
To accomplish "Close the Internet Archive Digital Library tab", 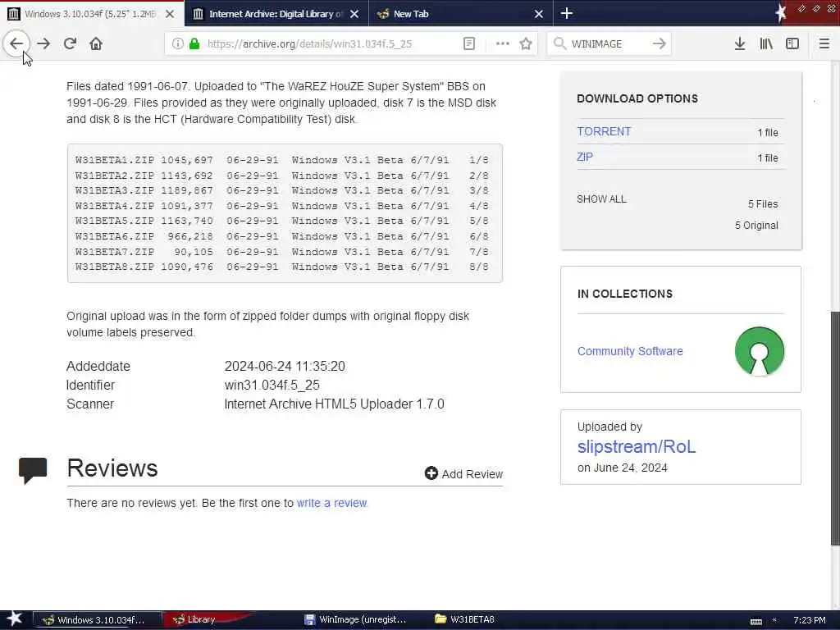I will (354, 14).
